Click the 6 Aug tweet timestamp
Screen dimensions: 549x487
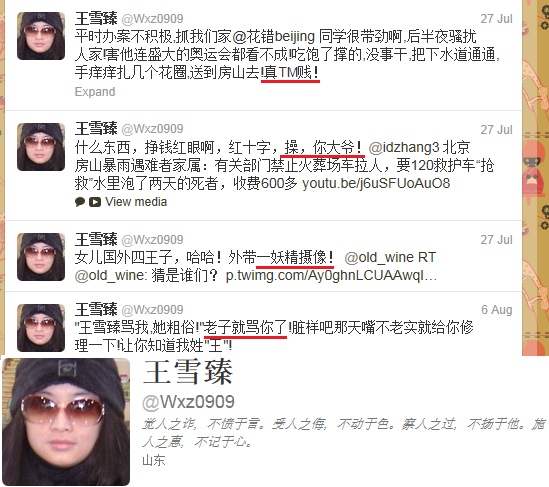point(496,309)
